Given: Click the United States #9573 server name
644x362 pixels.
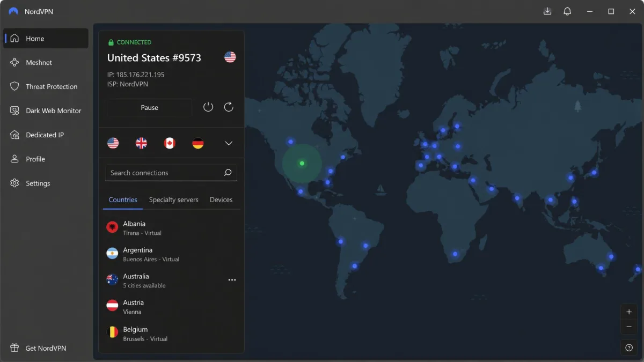Looking at the screenshot, I should [x=154, y=58].
